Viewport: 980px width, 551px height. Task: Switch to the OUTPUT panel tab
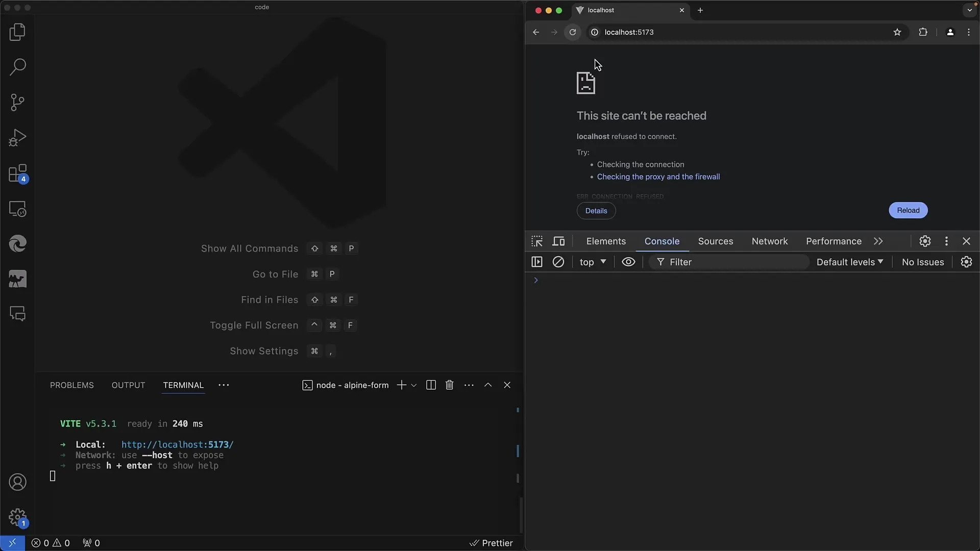coord(128,385)
